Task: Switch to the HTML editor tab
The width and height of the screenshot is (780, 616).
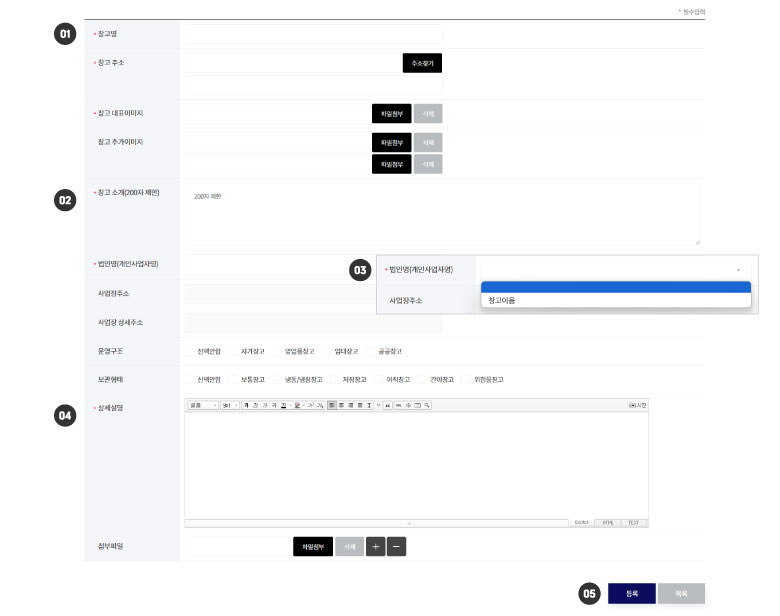Action: point(606,522)
